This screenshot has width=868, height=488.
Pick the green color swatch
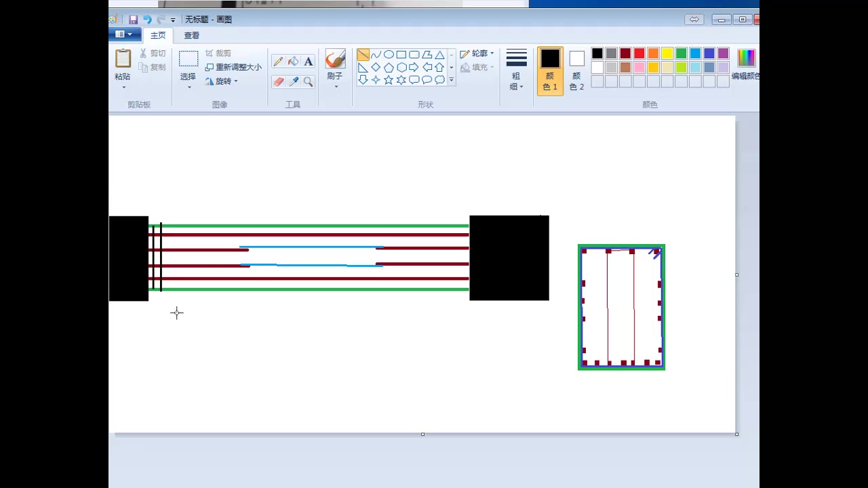tap(681, 54)
